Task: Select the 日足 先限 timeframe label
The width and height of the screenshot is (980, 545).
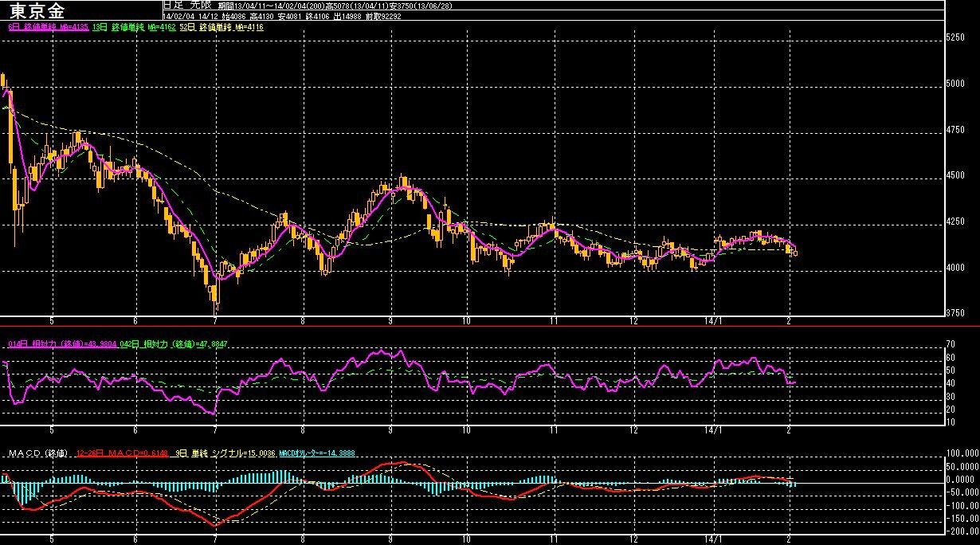Action: [x=187, y=5]
